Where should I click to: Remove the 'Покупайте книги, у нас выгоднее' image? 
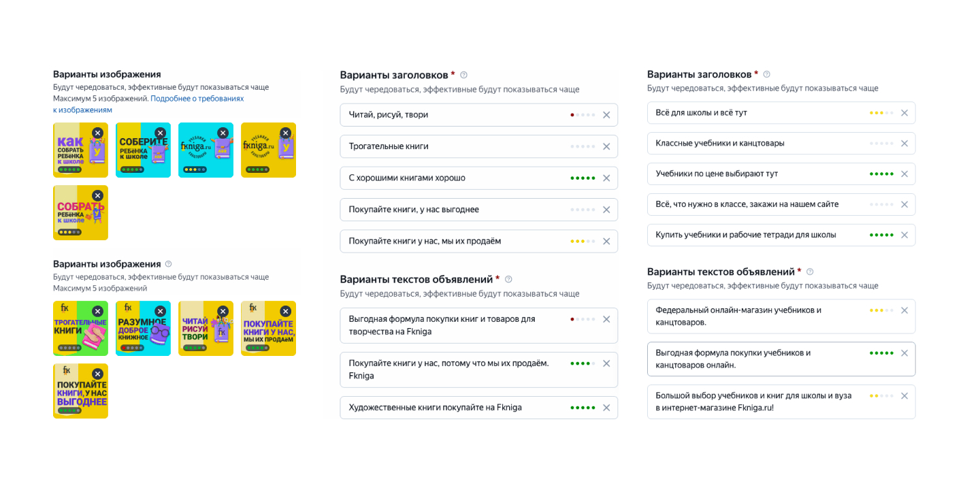(97, 374)
